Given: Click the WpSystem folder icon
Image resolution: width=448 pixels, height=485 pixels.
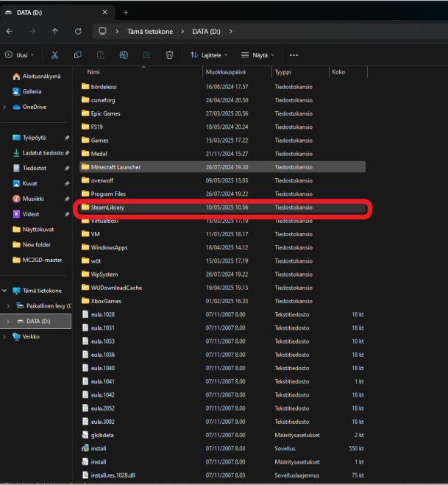Looking at the screenshot, I should pyautogui.click(x=85, y=274).
